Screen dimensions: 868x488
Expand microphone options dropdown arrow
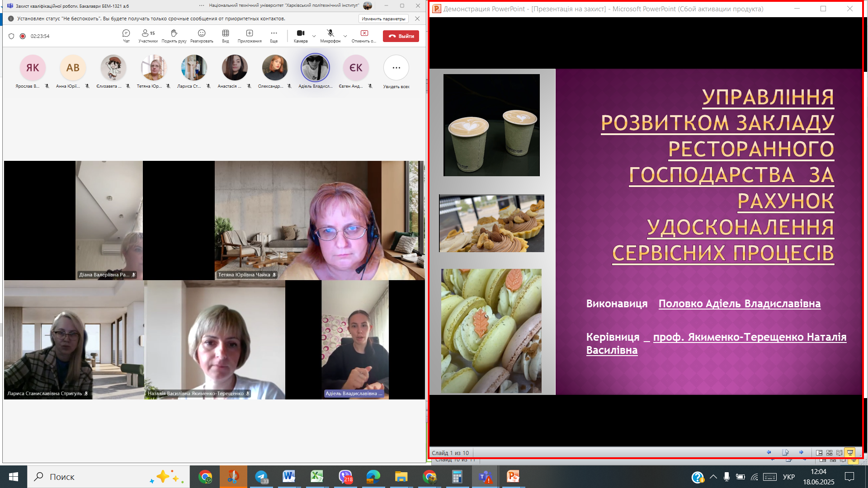pos(345,36)
